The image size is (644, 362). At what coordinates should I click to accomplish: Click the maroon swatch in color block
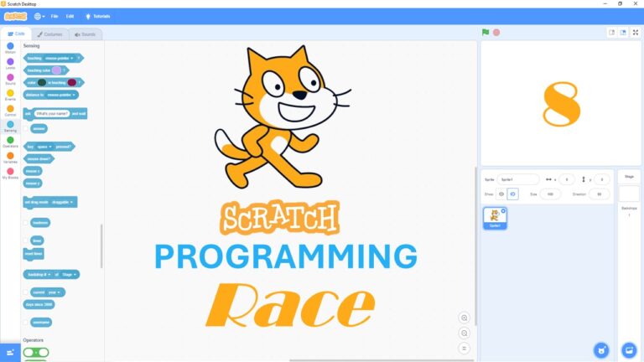(x=71, y=82)
